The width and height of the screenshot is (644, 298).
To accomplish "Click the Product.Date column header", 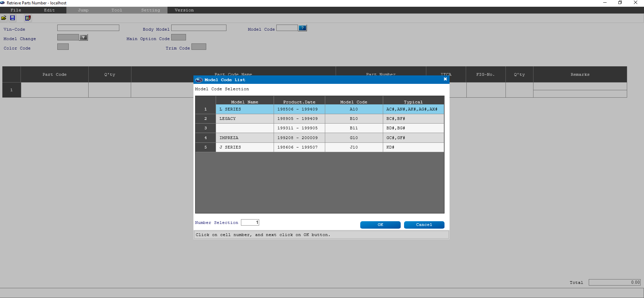I will point(299,101).
